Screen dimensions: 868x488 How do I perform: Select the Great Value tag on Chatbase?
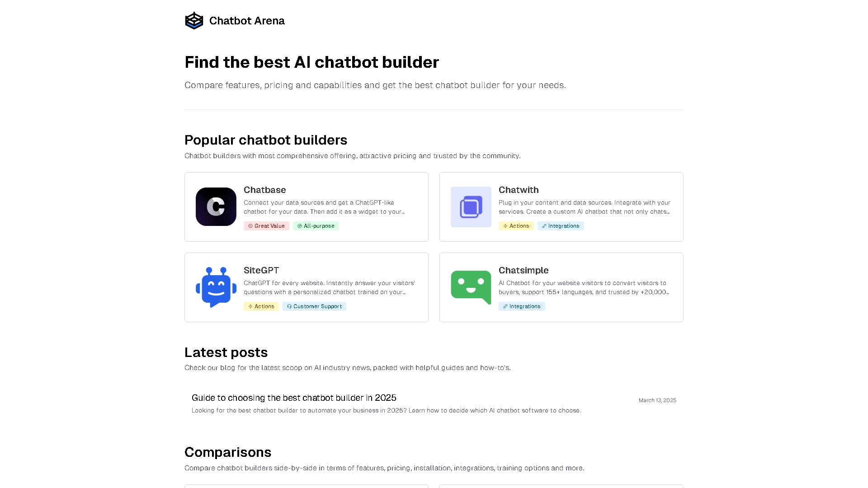(266, 225)
